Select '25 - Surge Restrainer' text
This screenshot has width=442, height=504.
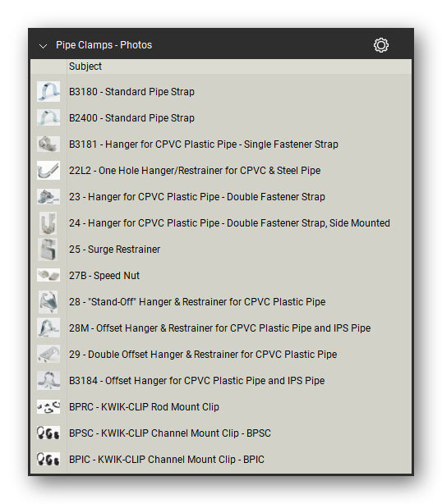114,250
